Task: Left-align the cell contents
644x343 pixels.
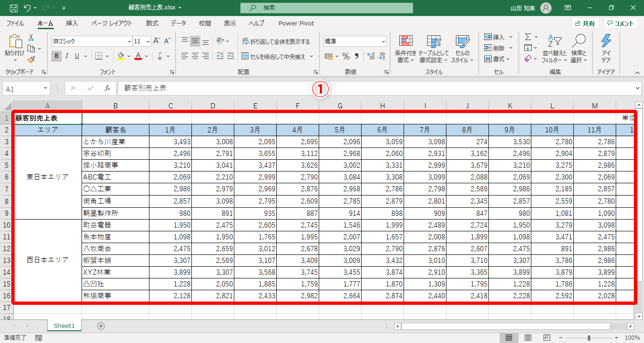Action: point(185,56)
